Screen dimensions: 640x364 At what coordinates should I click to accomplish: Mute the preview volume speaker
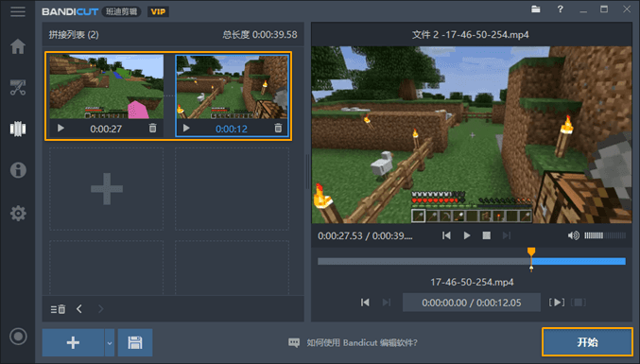coord(573,235)
